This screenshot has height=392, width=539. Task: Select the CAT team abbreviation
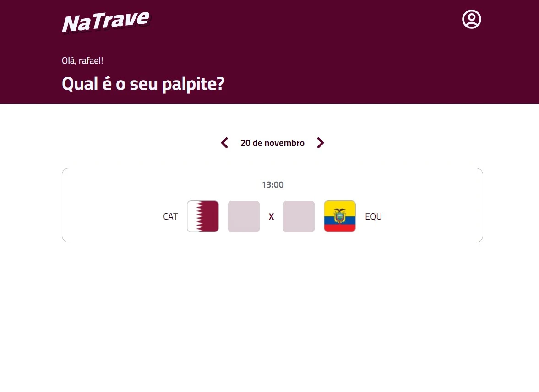point(170,217)
